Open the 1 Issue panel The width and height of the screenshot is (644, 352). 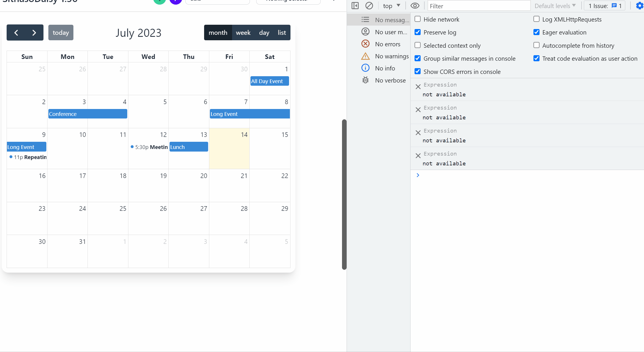pos(604,5)
